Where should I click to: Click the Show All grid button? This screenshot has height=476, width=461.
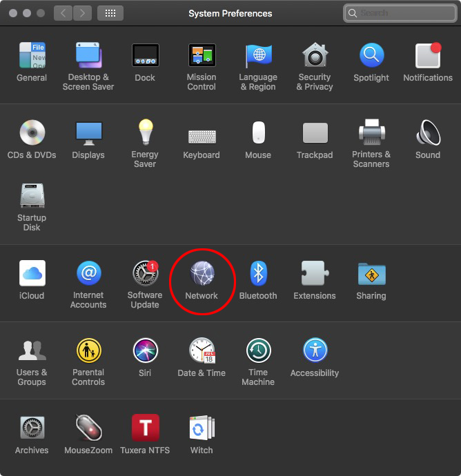coord(110,13)
